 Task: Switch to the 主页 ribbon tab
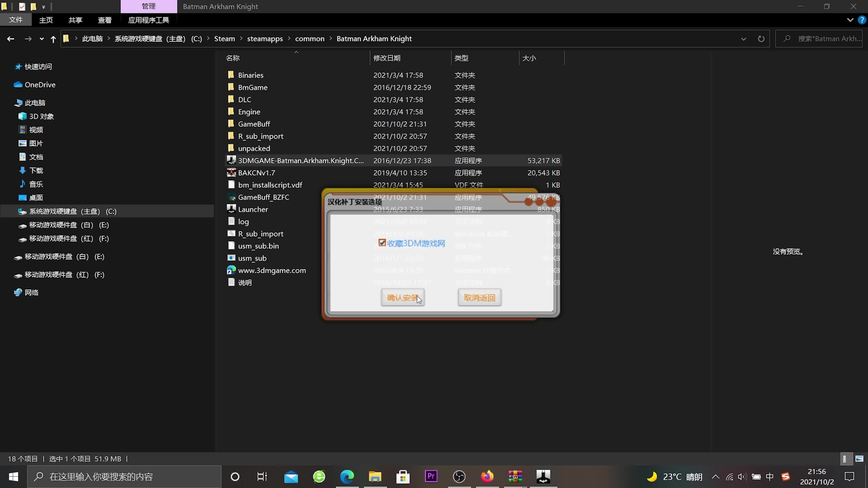[x=46, y=20]
